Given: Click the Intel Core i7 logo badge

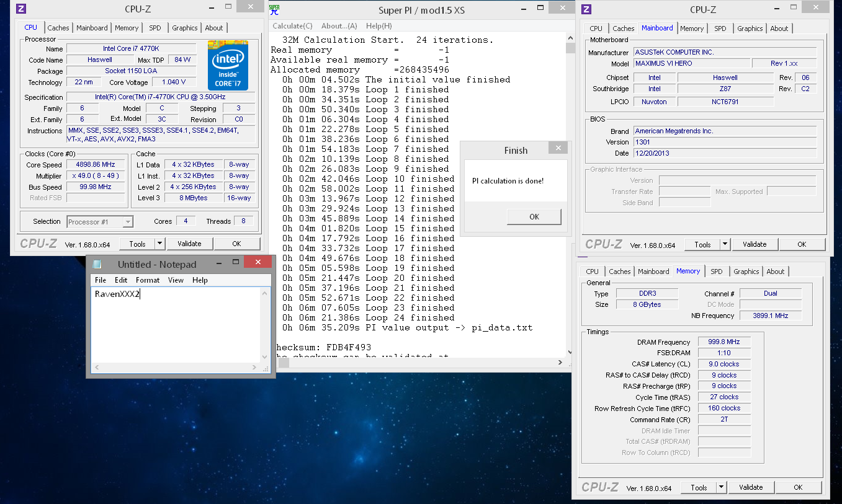Looking at the screenshot, I should (228, 66).
